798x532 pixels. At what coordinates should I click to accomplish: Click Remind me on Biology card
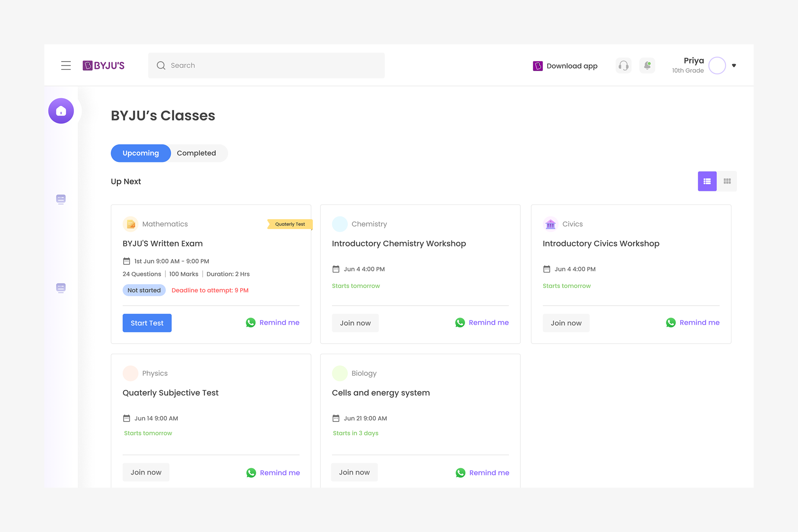pos(489,473)
